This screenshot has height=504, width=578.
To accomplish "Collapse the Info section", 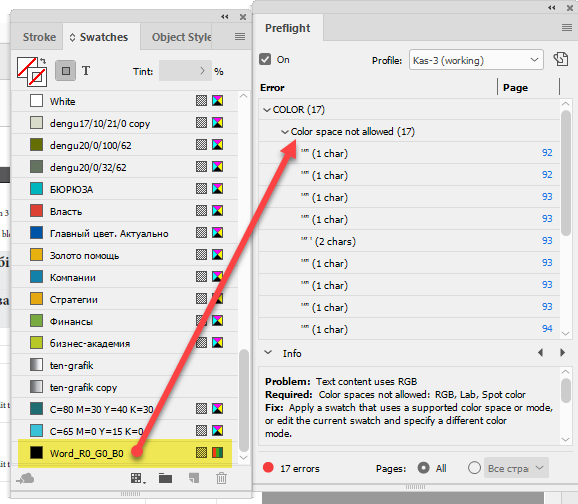I will tap(268, 352).
